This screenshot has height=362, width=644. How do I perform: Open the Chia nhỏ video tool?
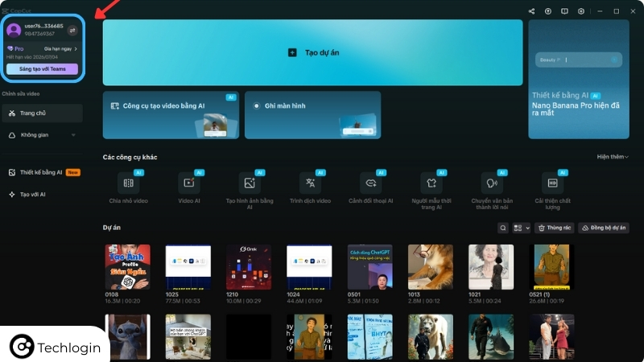129,183
